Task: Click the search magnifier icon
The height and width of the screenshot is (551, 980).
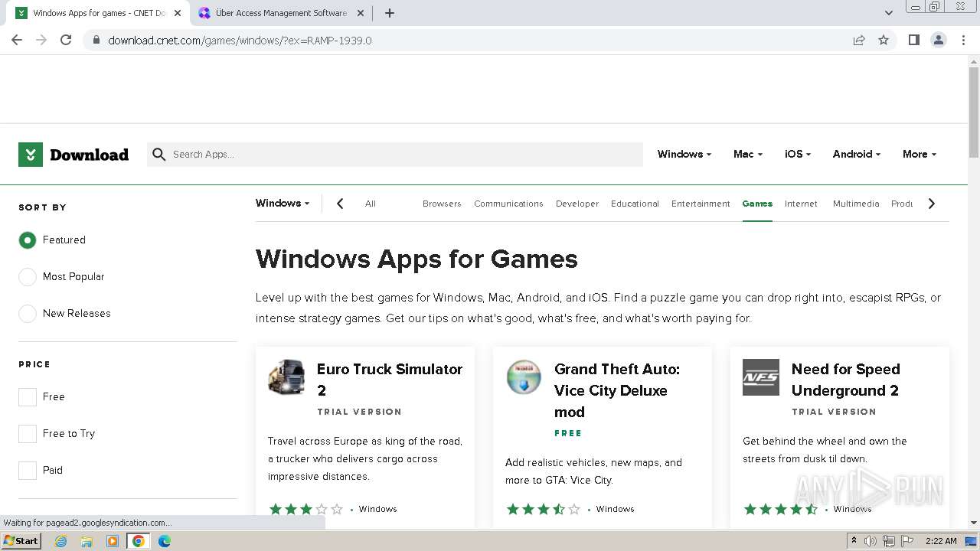Action: pos(159,155)
